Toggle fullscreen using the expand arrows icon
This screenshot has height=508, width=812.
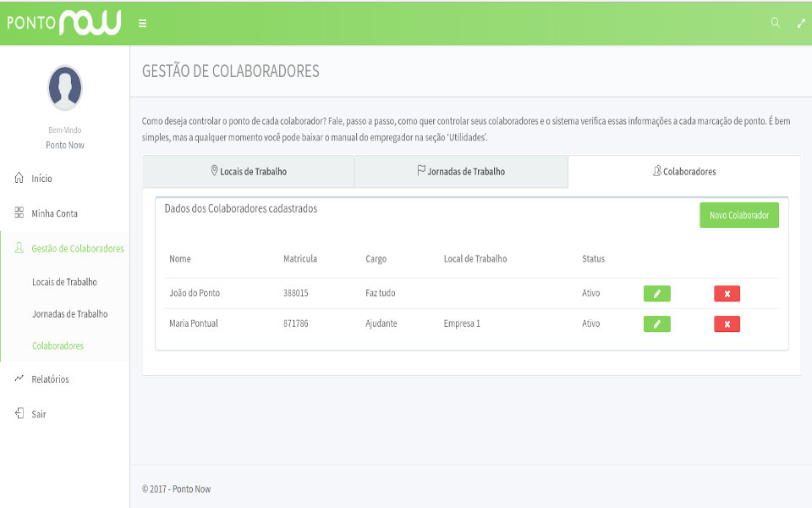(x=801, y=24)
